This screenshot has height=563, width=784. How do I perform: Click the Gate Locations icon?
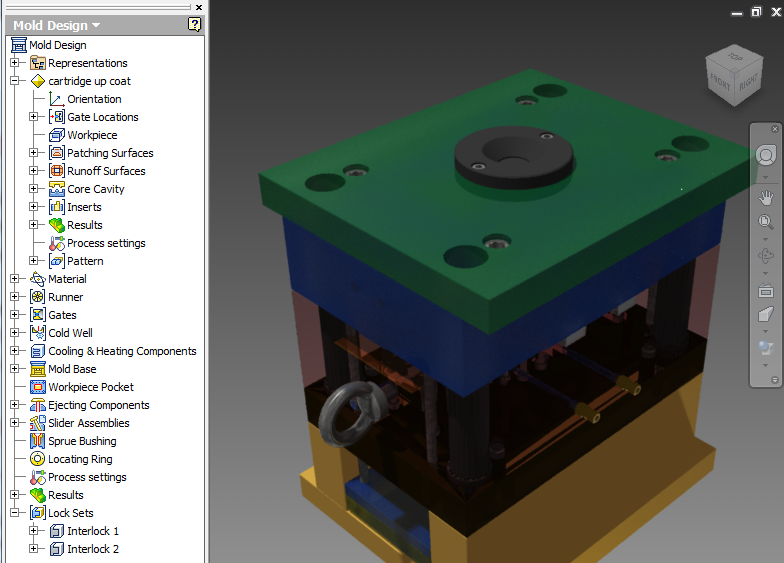coord(57,117)
